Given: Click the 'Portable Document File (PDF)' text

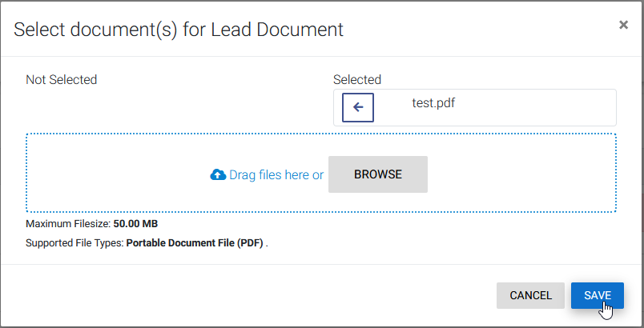Looking at the screenshot, I should (195, 243).
